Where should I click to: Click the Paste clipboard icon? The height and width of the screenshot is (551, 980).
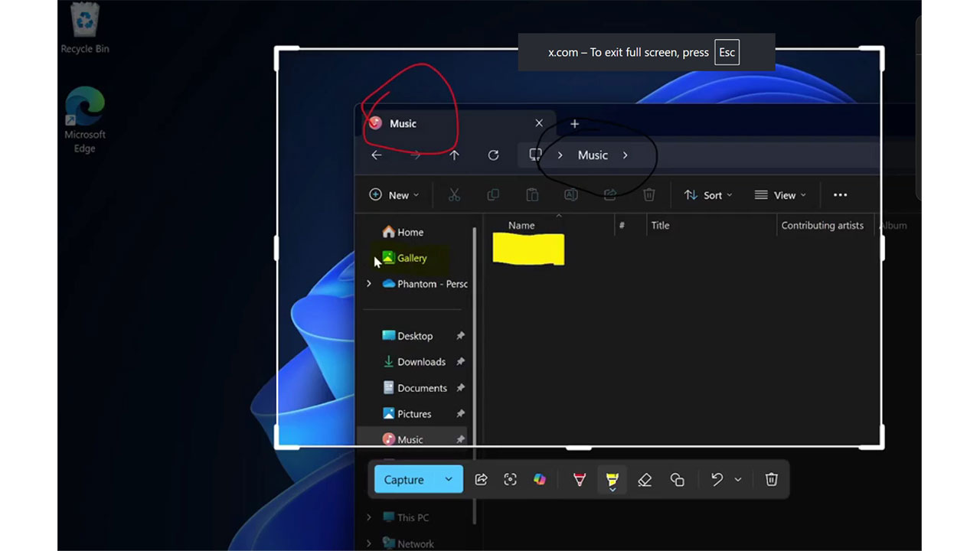point(532,195)
